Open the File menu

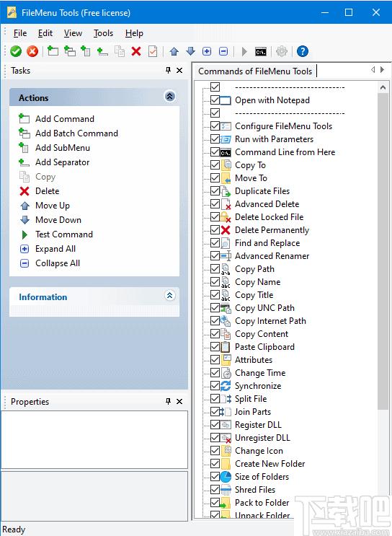(x=20, y=33)
